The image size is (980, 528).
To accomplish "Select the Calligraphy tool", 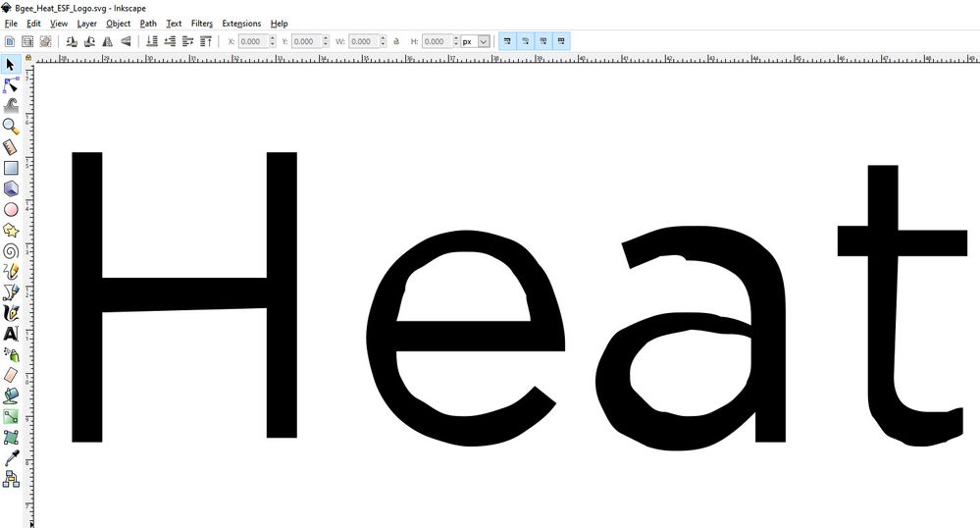I will 11,313.
